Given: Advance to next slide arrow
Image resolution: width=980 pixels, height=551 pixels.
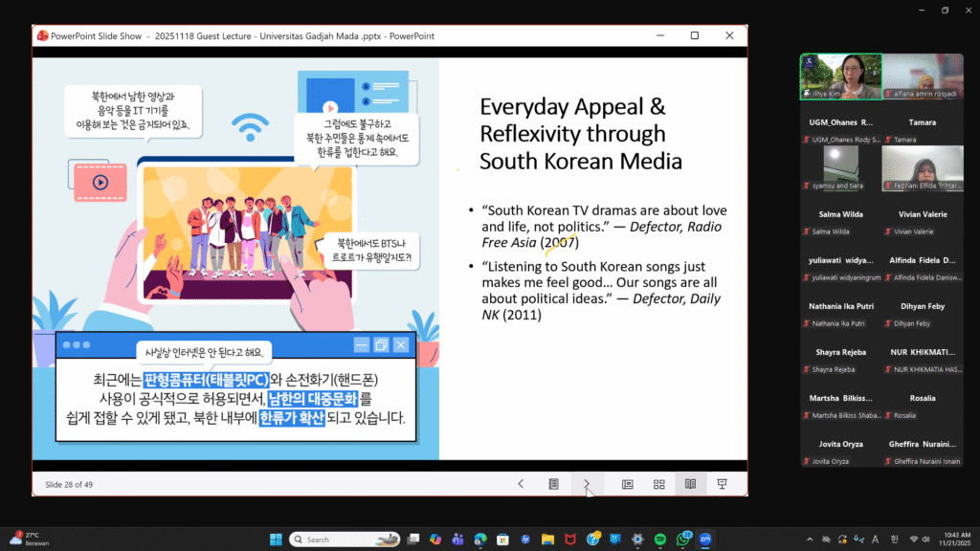Looking at the screenshot, I should pos(587,484).
